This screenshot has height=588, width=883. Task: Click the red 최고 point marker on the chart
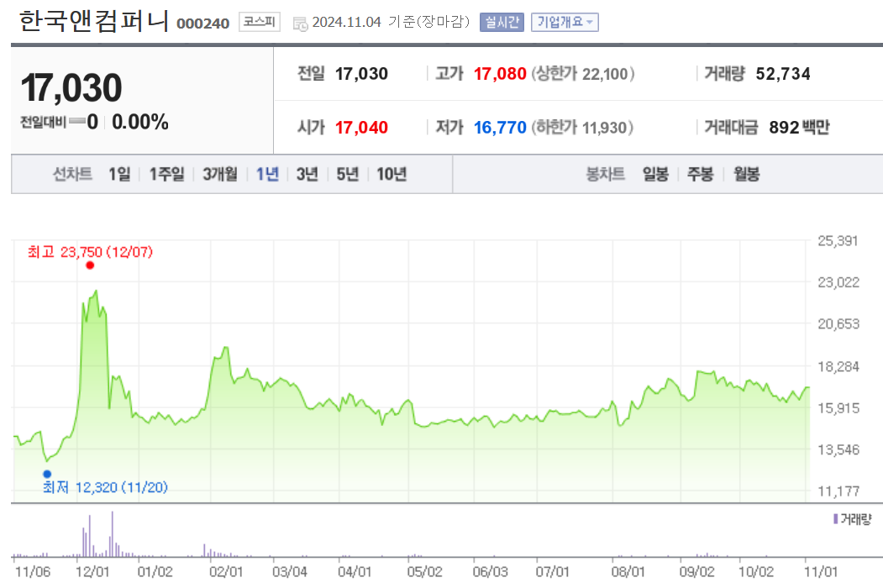(x=90, y=265)
